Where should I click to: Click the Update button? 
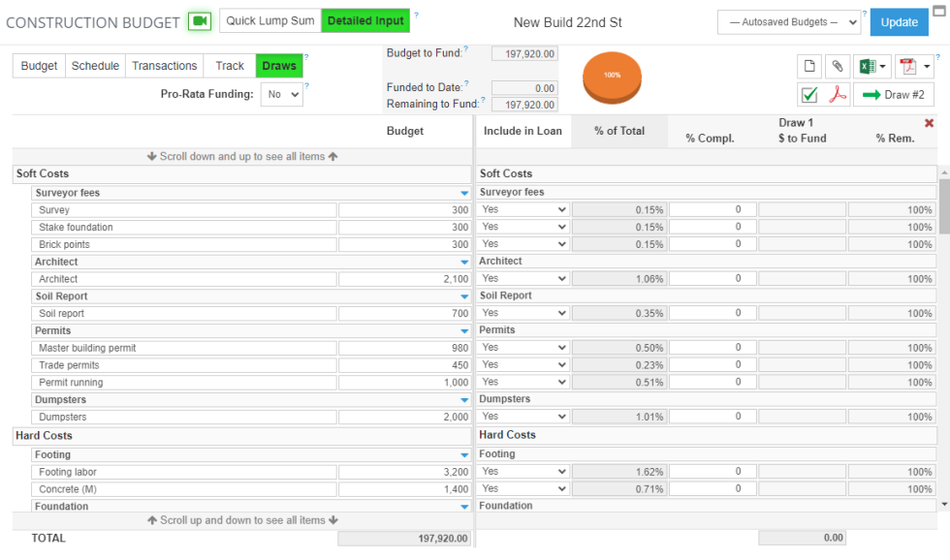899,21
